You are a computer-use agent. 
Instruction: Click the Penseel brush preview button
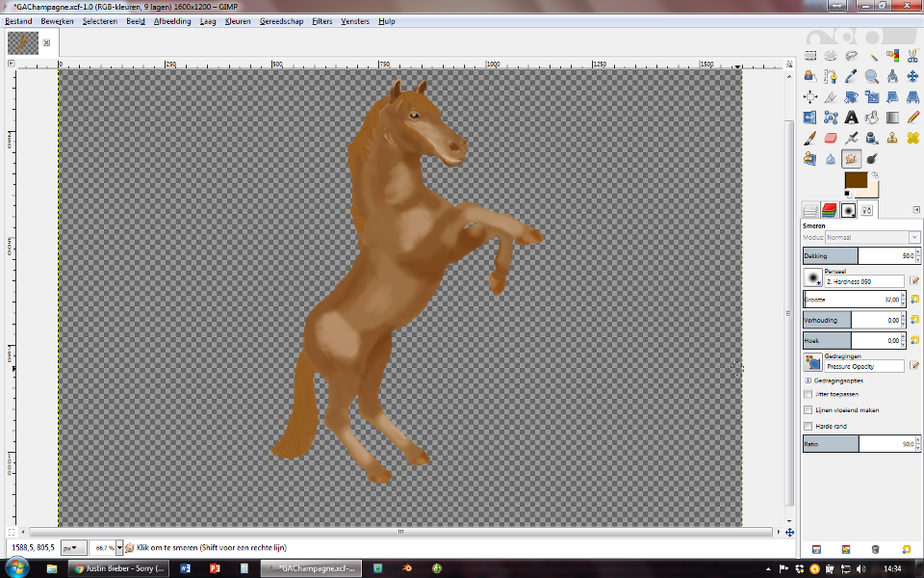click(x=813, y=277)
